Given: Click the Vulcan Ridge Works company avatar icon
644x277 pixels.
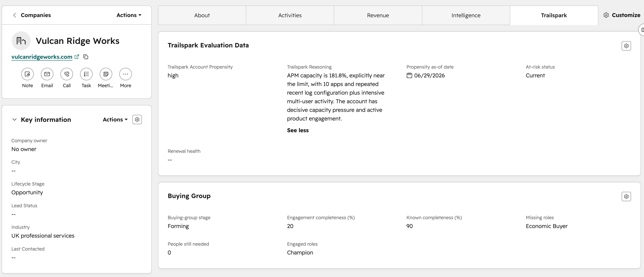Looking at the screenshot, I should [x=21, y=41].
